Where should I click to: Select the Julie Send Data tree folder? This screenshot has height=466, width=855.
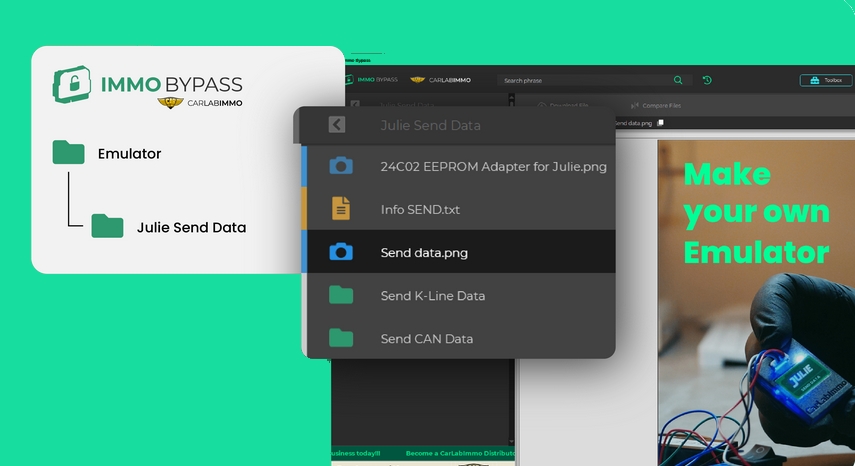[168, 227]
